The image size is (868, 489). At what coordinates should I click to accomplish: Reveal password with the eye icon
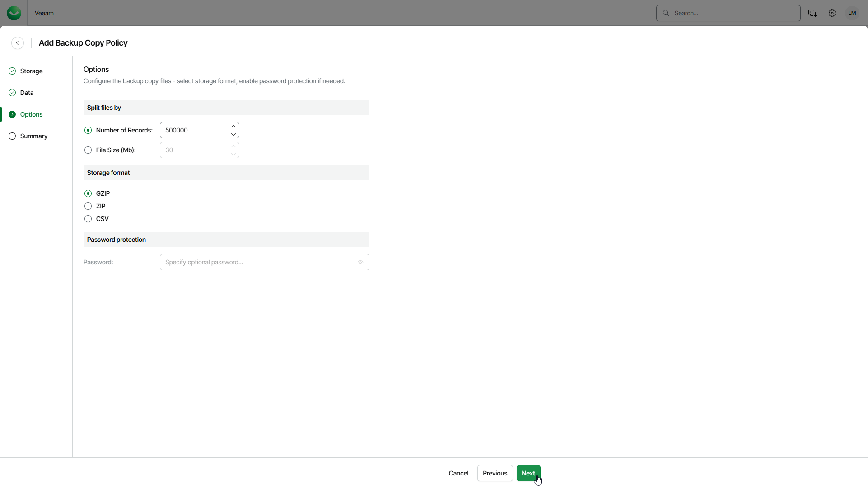pos(360,262)
